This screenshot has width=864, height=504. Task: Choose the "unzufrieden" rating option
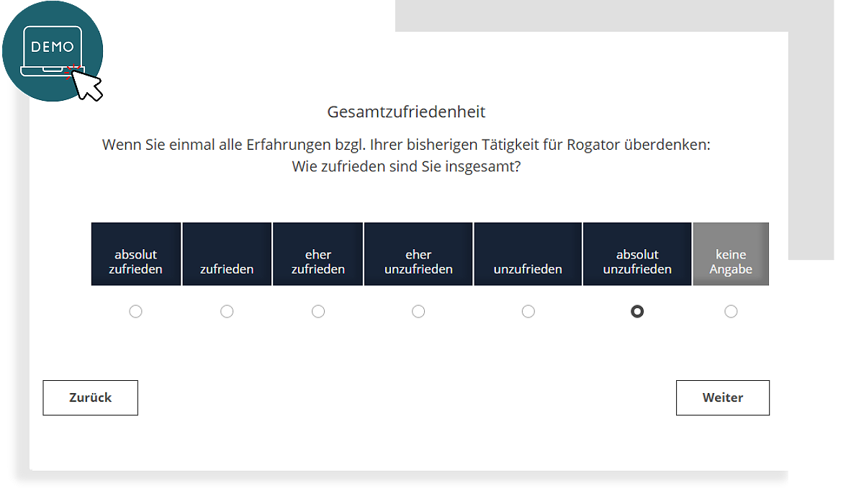tap(528, 311)
